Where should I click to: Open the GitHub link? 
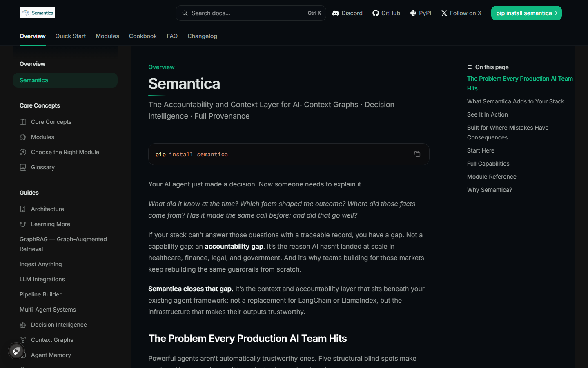coord(386,13)
